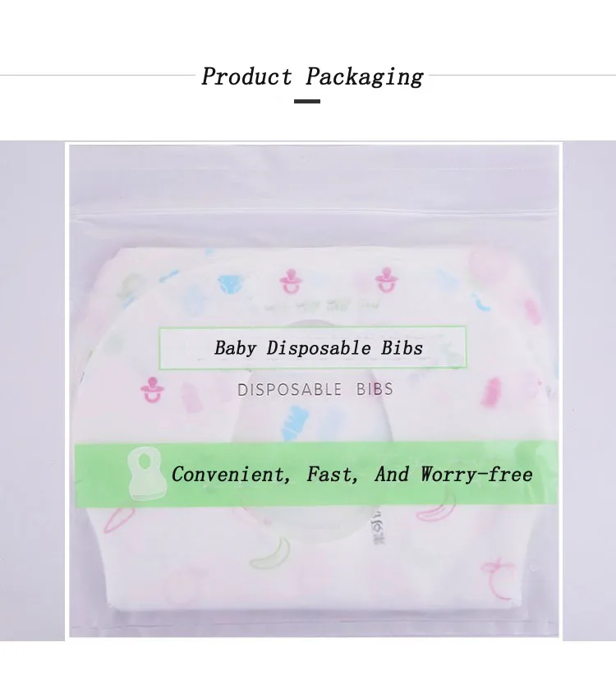Click the pink bottle print at right edge
Viewport: 616px width, 693px height.
490,392
